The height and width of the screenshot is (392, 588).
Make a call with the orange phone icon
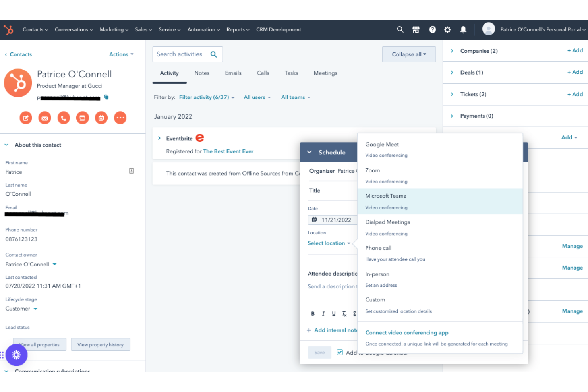[64, 118]
